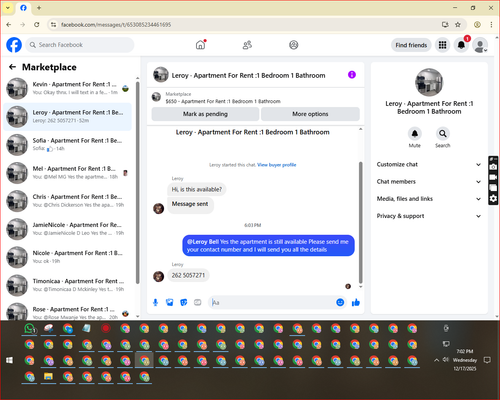This screenshot has height=400, width=500.
Task: Mute the conversation bell in side panel
Action: pyautogui.click(x=415, y=134)
